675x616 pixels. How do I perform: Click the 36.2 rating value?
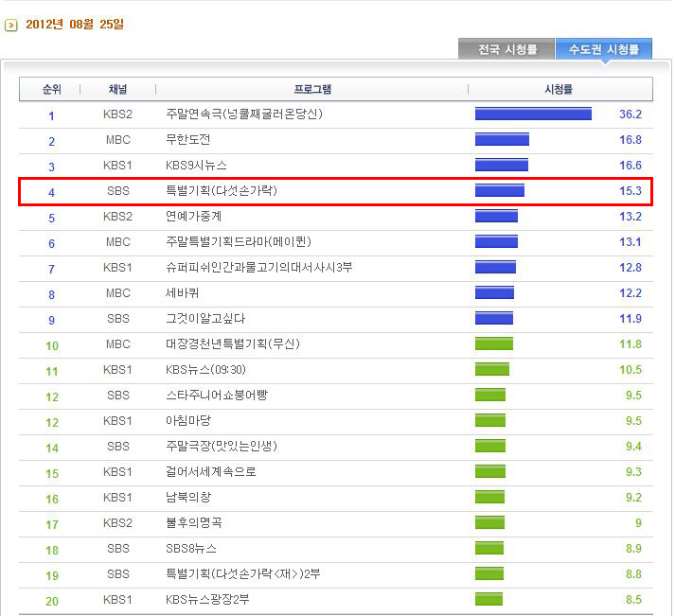click(631, 114)
